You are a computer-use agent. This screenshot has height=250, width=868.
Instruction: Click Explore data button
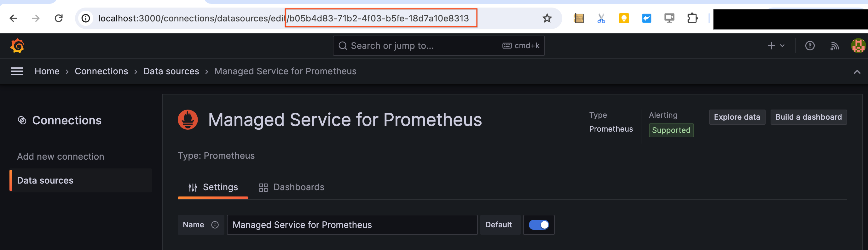click(x=737, y=117)
